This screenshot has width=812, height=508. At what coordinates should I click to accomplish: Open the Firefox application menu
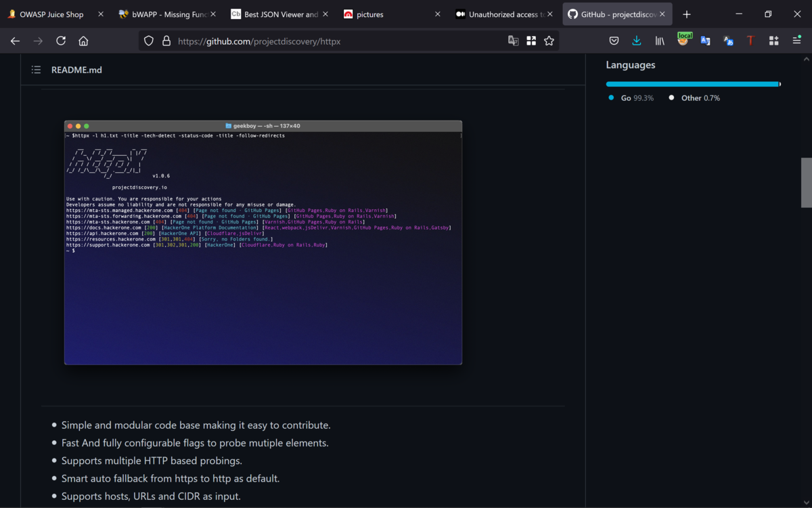(x=796, y=41)
